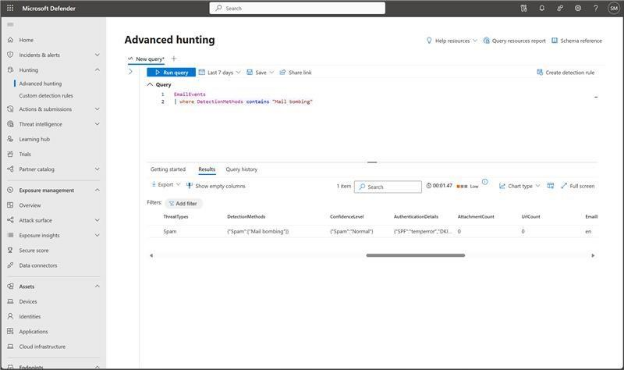624x370 pixels.
Task: Expand the schema side pane chevron
Action: (131, 72)
